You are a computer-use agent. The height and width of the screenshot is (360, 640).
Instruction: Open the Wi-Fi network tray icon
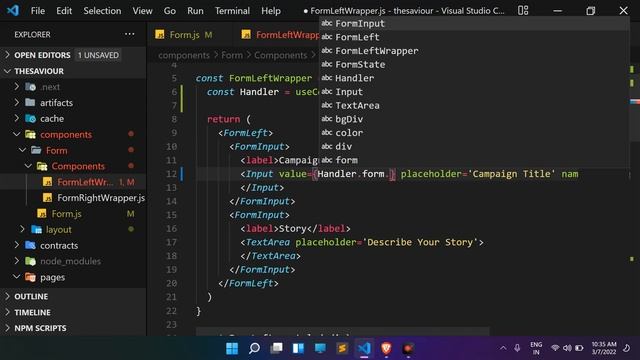[x=555, y=348]
